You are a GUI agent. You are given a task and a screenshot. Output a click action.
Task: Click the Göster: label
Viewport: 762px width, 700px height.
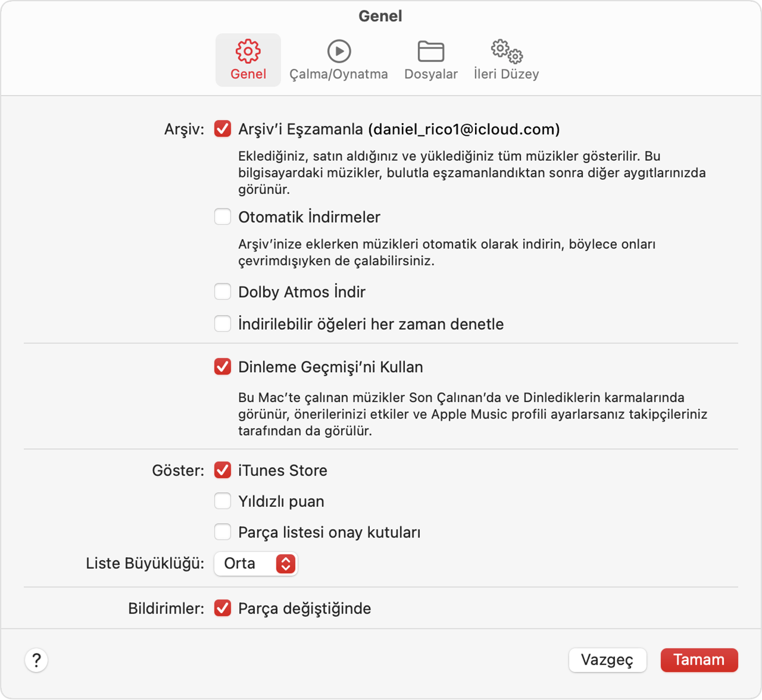178,470
